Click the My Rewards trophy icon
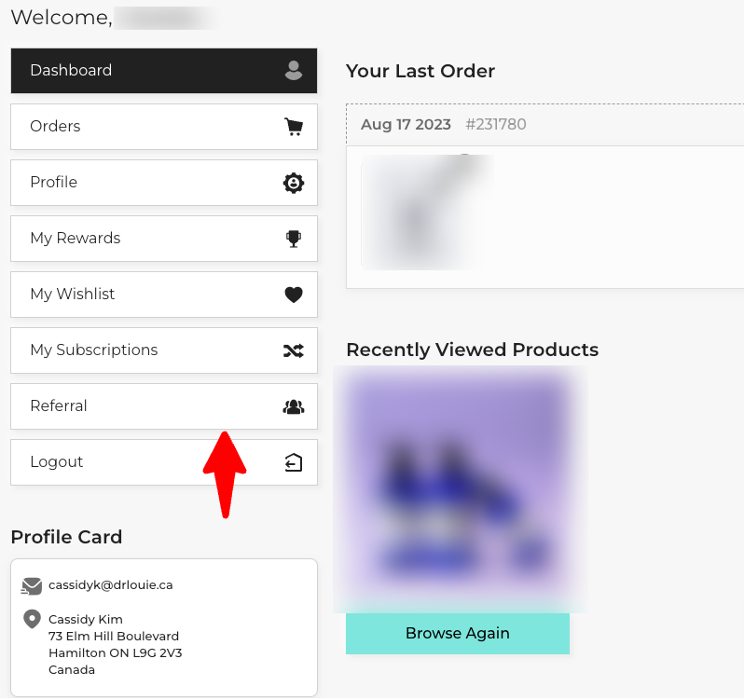The height and width of the screenshot is (700, 744). [x=294, y=239]
